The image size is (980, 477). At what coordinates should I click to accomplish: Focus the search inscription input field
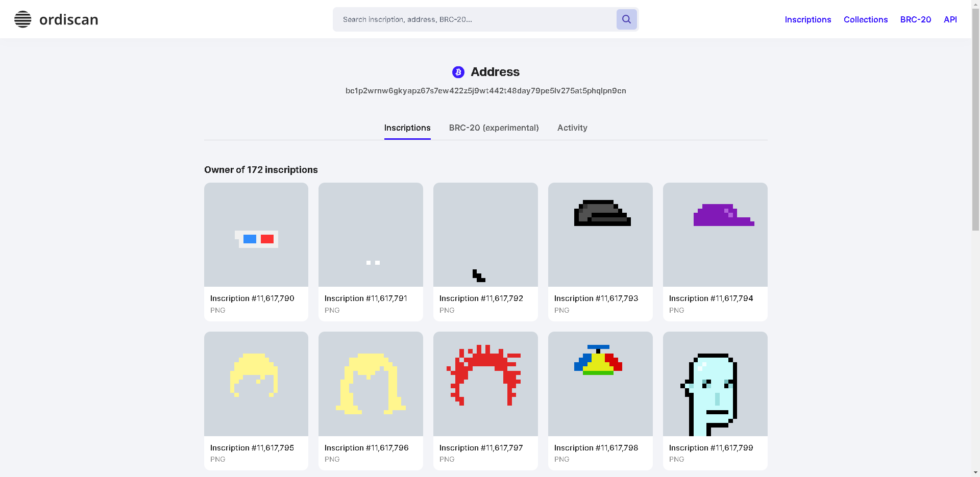click(475, 19)
